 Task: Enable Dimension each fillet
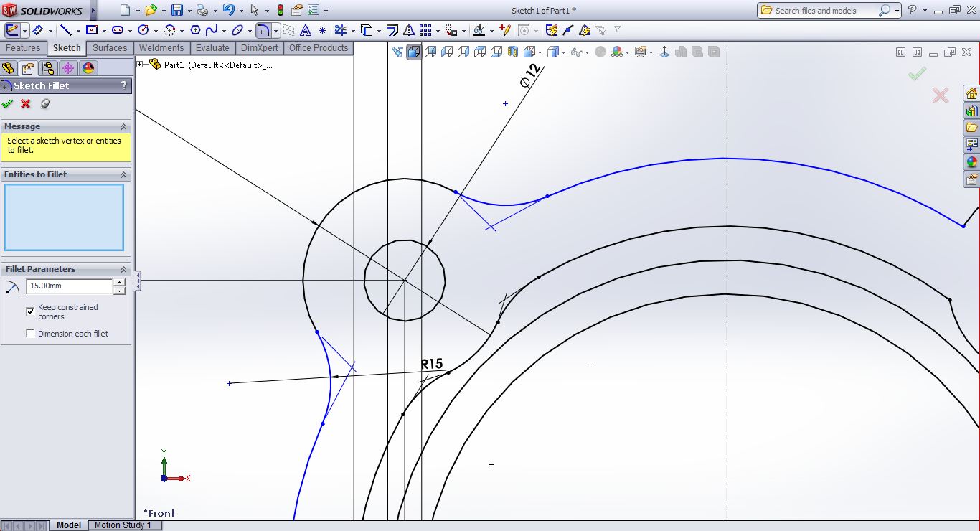pos(29,333)
